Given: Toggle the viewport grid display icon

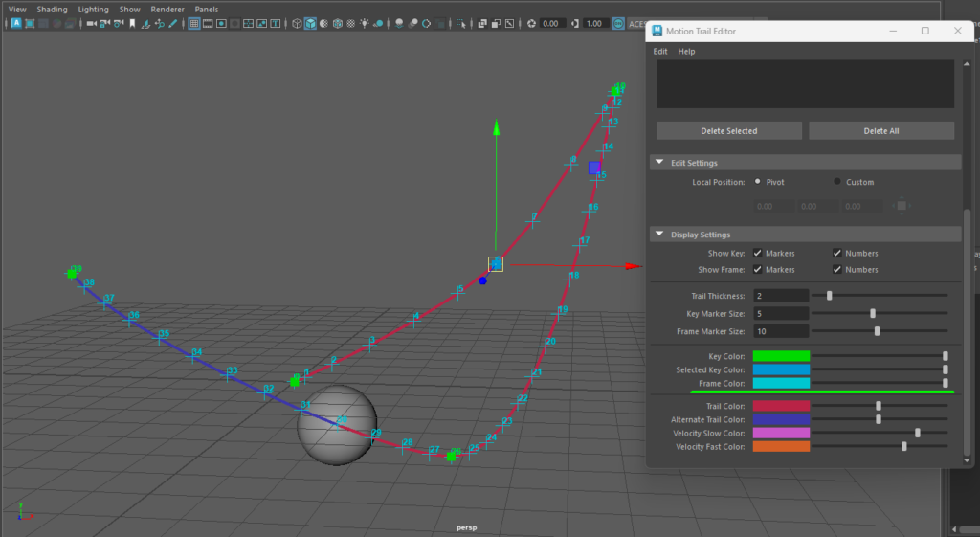Looking at the screenshot, I should tap(194, 23).
